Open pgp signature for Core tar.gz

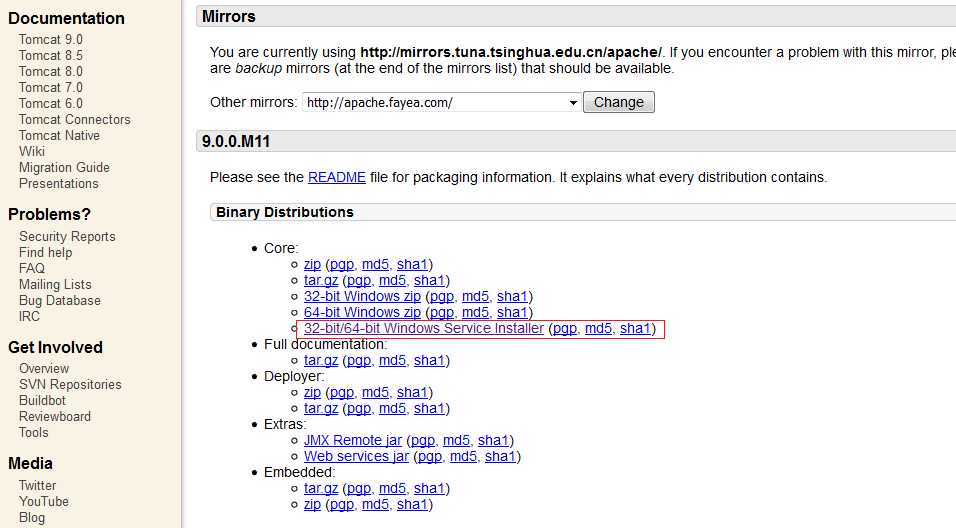point(358,280)
